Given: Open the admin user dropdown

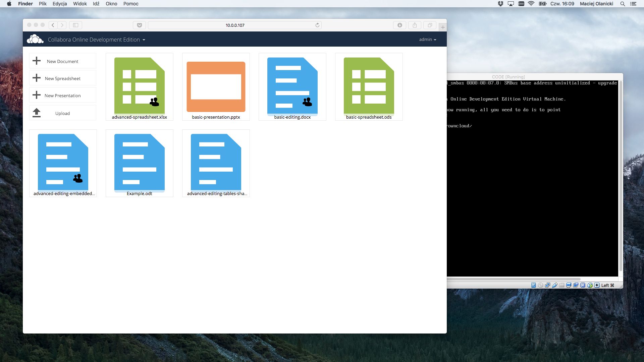Looking at the screenshot, I should click(x=428, y=40).
